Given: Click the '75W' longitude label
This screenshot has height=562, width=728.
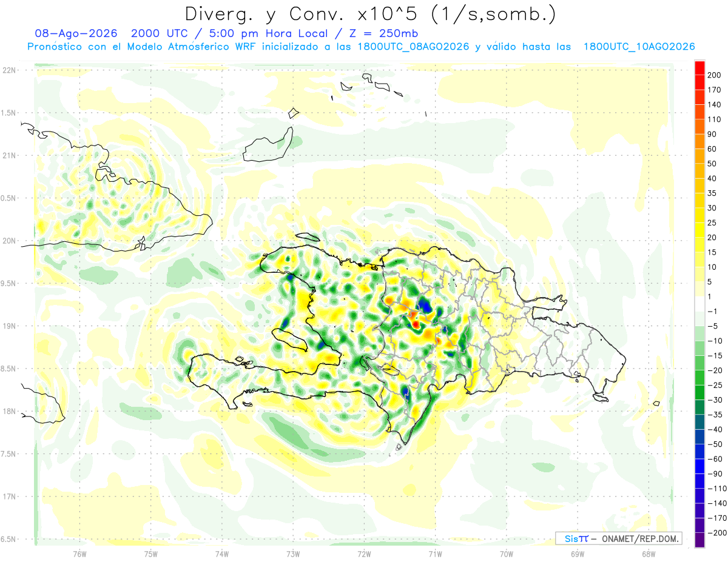Looking at the screenshot, I should coord(151,554).
